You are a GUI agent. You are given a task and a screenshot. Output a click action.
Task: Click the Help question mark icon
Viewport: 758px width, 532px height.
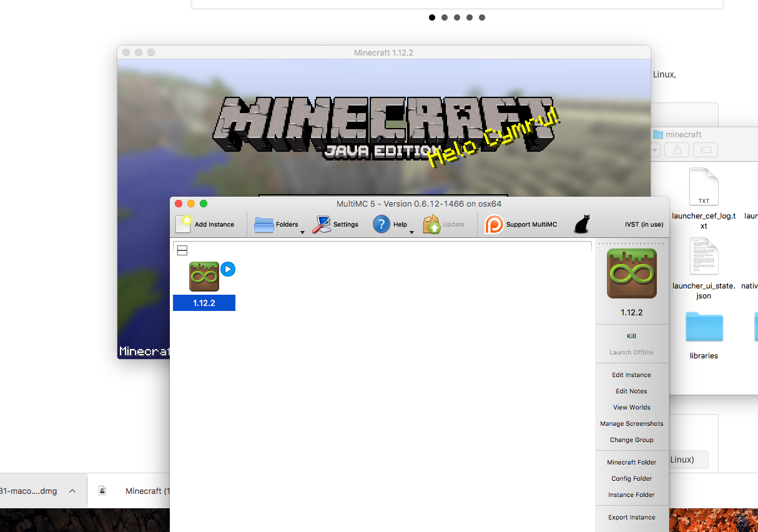pos(381,224)
